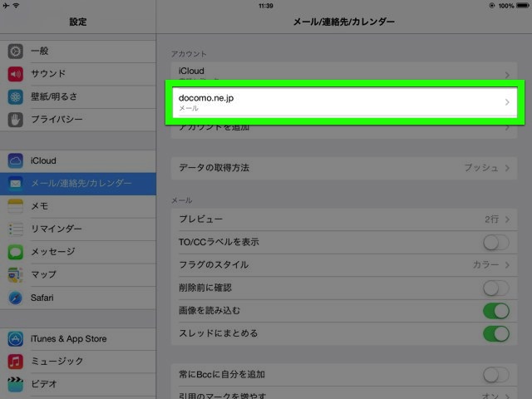Select iTunes & App Store in sidebar
532x399 pixels.
(78, 338)
